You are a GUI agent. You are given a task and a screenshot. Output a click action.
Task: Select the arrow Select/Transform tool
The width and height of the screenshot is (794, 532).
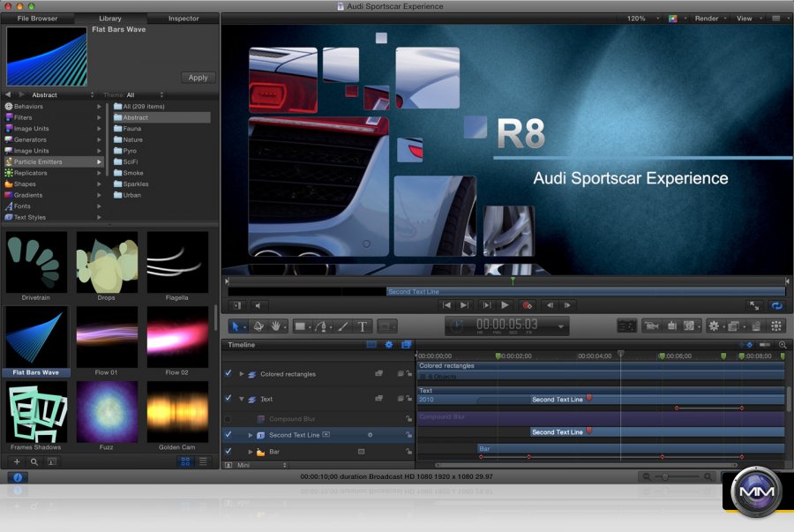(236, 326)
